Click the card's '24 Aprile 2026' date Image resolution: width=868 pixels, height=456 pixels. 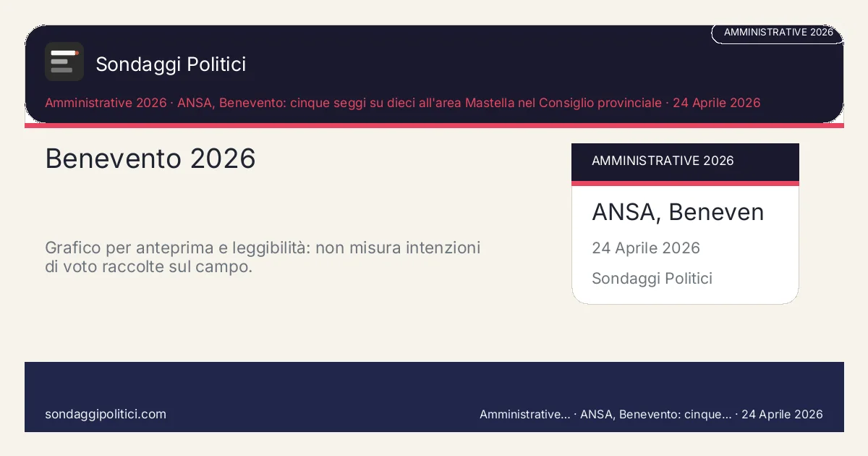point(646,248)
